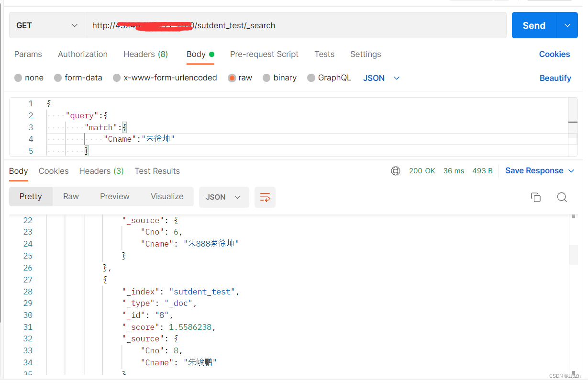The image size is (588, 383).
Task: Switch to Raw response view
Action: pos(71,197)
